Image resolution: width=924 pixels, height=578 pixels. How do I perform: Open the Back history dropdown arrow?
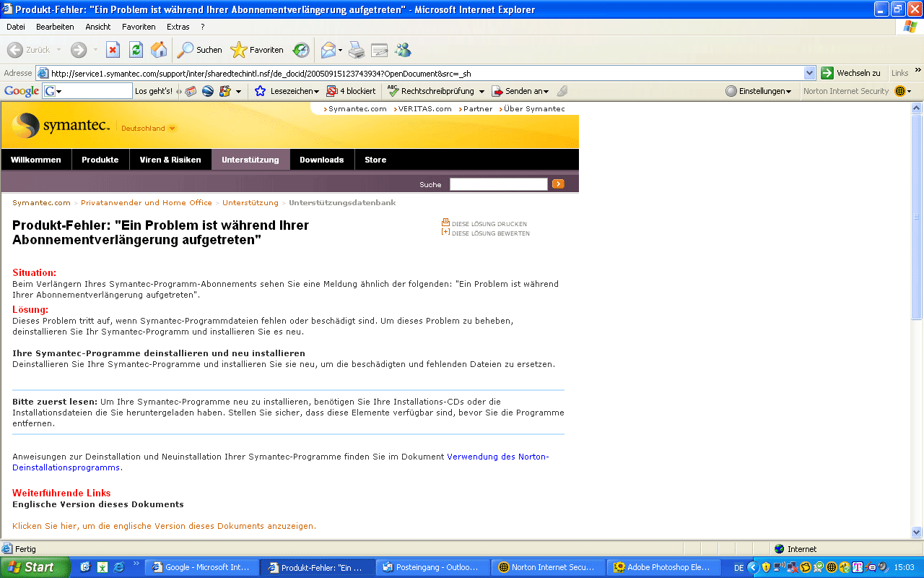[58, 50]
